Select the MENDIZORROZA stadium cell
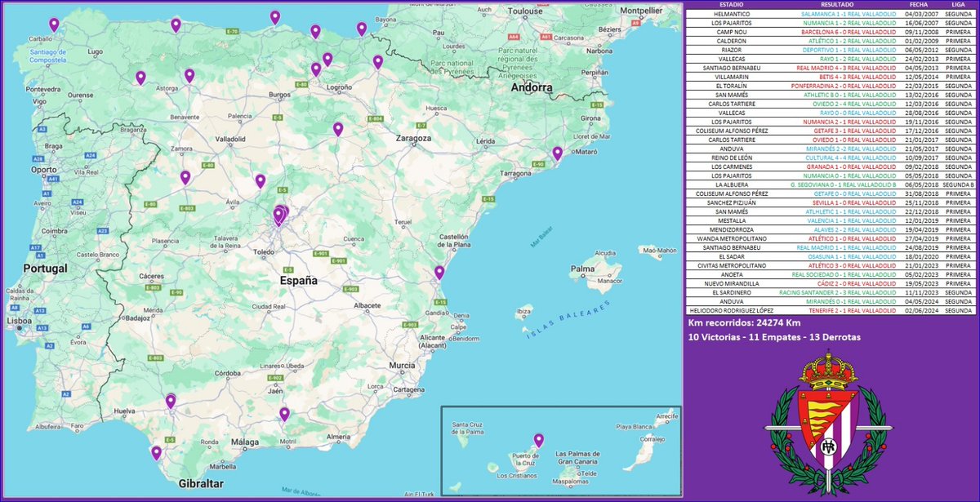Viewport: 980px width, 502px height. [731, 229]
